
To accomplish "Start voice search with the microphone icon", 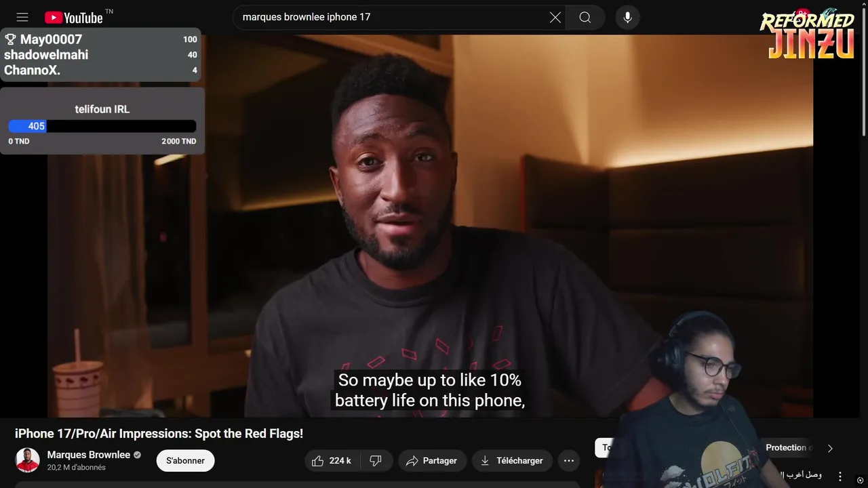I will tap(628, 18).
